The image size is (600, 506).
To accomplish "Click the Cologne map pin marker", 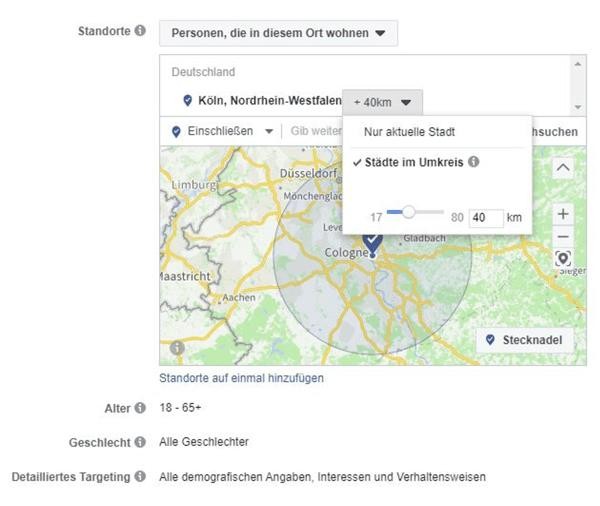I will pyautogui.click(x=372, y=245).
